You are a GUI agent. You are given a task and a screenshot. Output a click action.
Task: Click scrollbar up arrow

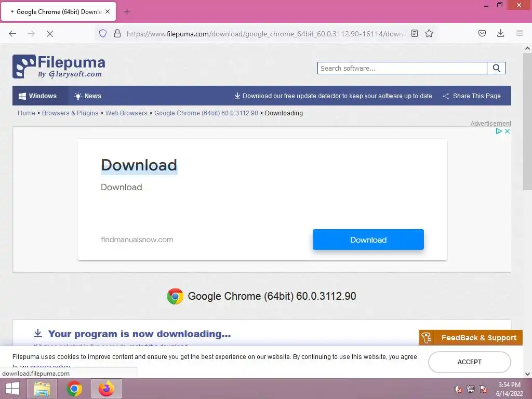(x=527, y=48)
